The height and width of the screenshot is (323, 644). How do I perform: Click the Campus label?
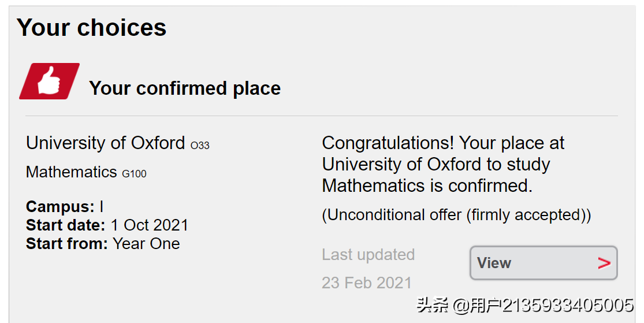tap(60, 206)
